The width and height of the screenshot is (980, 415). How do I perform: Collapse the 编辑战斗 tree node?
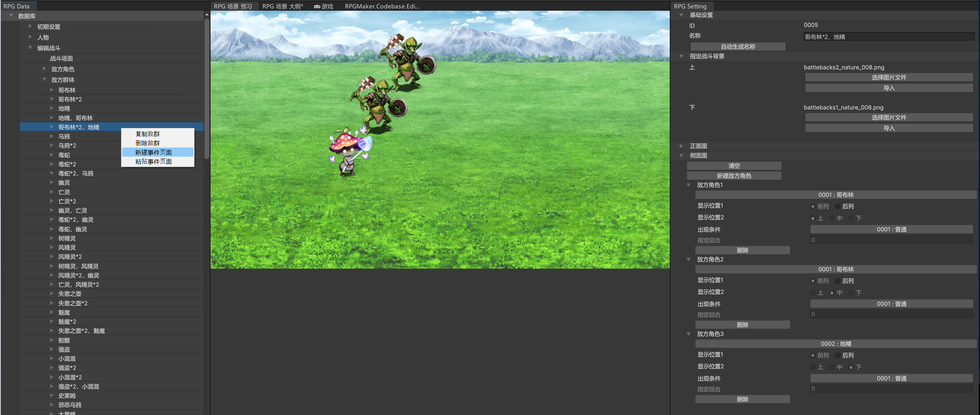point(30,48)
